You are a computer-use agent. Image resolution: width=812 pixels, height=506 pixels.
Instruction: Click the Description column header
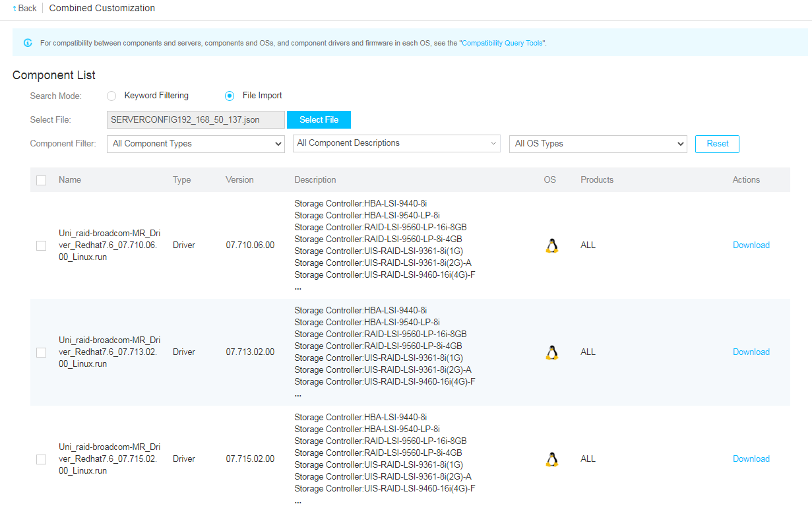coord(315,180)
